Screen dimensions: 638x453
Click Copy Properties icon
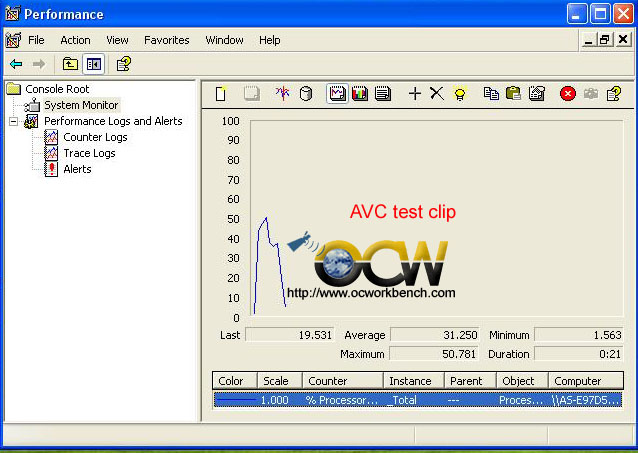[x=491, y=94]
